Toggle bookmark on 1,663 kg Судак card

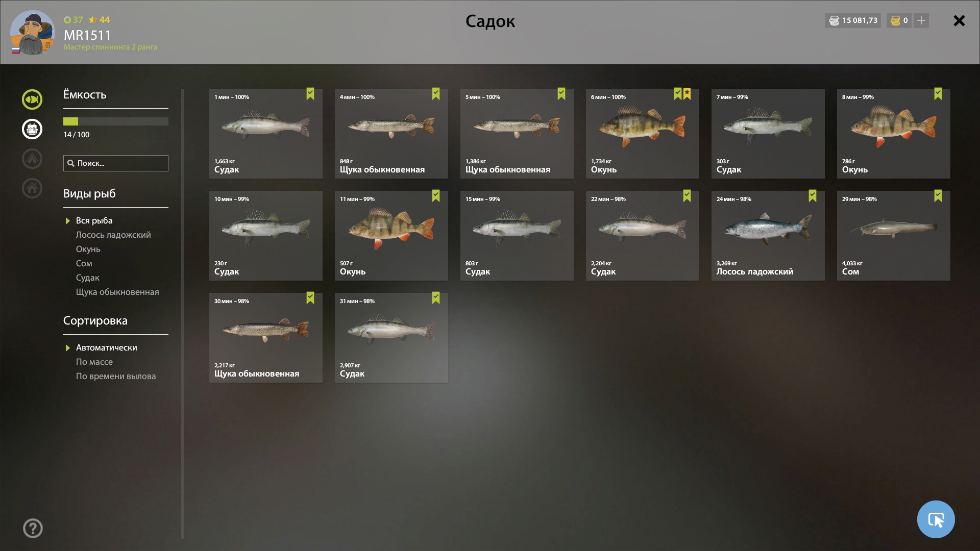(x=310, y=94)
